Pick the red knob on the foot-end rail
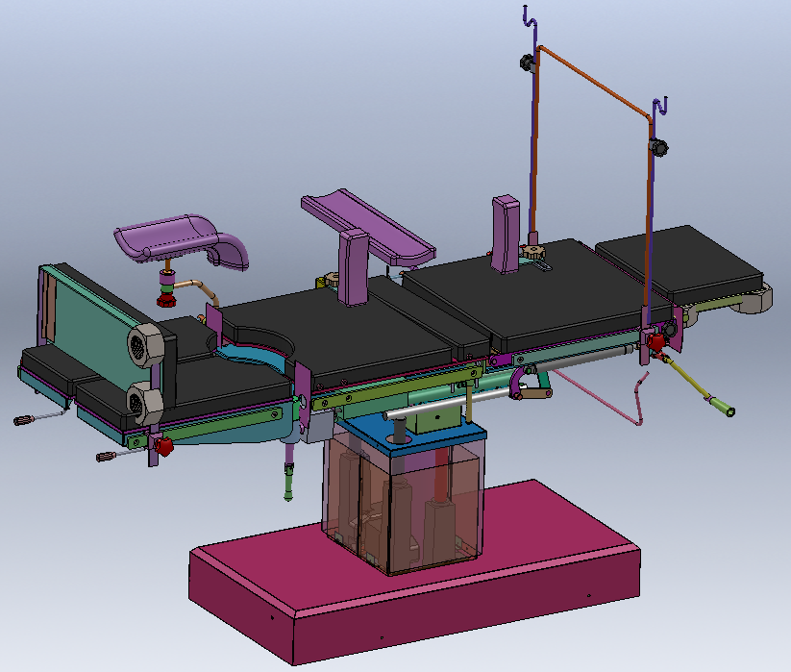 tap(163, 447)
